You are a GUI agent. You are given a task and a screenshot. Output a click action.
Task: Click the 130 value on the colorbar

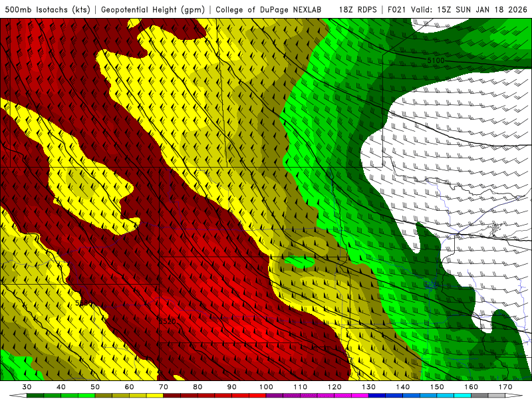(x=368, y=387)
